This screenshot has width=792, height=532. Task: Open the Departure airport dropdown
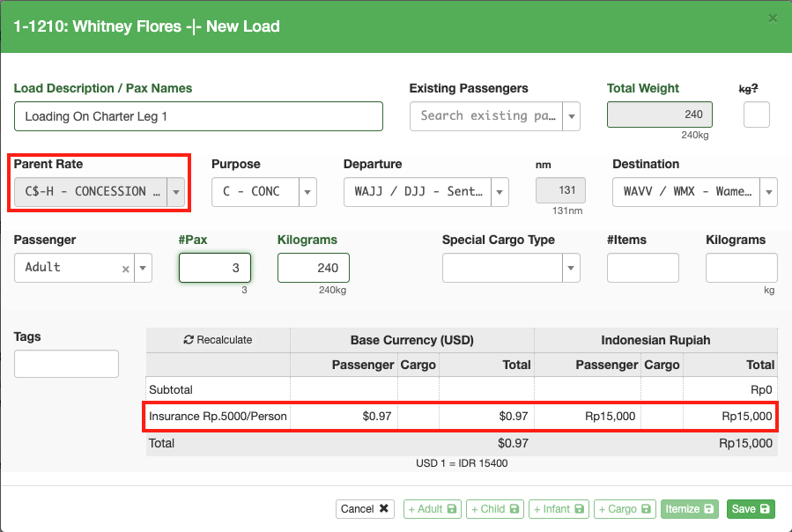(500, 192)
